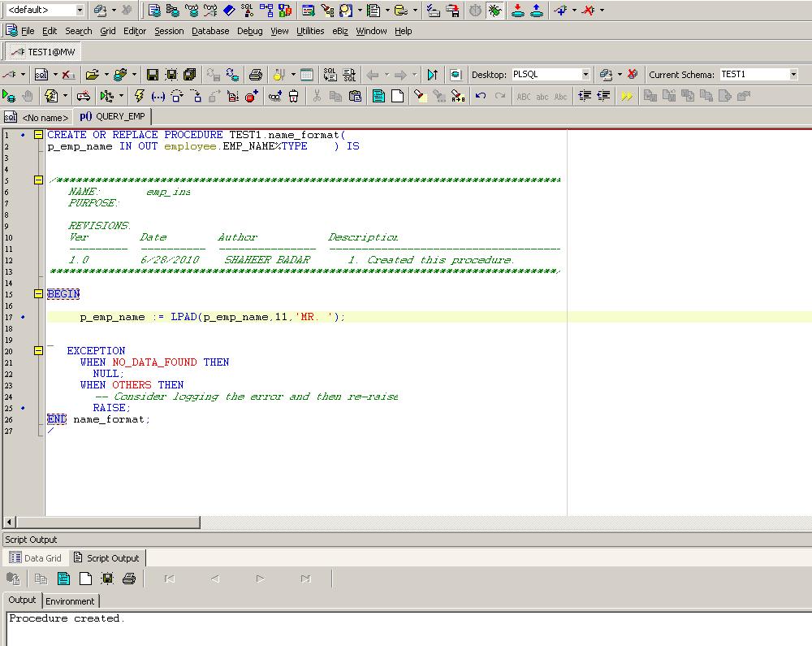Click the last-record navigation arrow
812x646 pixels.
(306, 579)
